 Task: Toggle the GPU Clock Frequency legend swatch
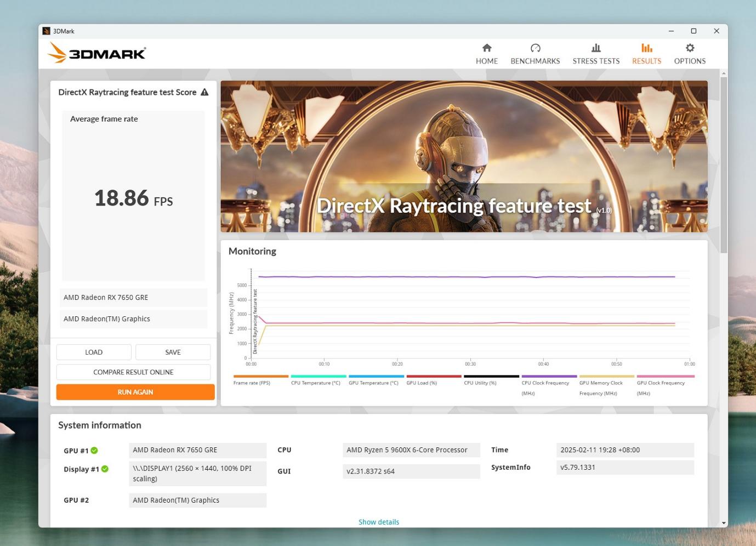tap(666, 376)
